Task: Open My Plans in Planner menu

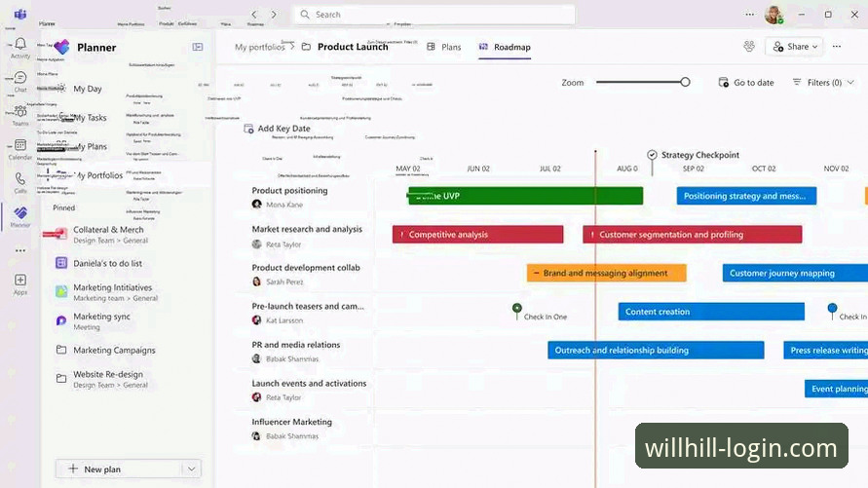Action: click(90, 146)
